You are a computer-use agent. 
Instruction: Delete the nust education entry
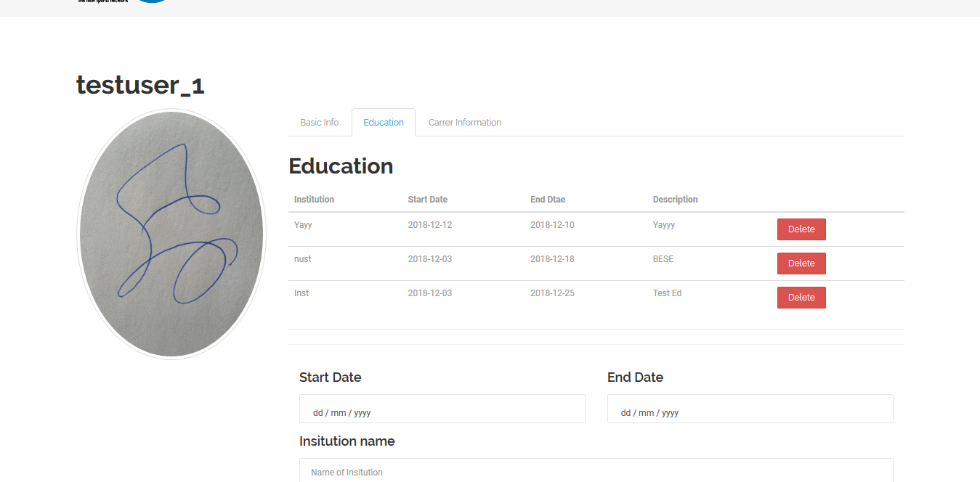[x=801, y=264]
